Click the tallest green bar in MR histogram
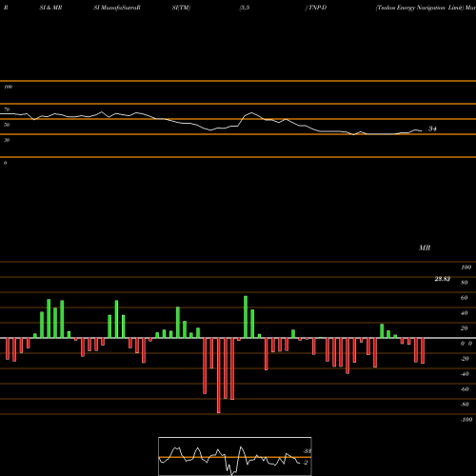 246,317
